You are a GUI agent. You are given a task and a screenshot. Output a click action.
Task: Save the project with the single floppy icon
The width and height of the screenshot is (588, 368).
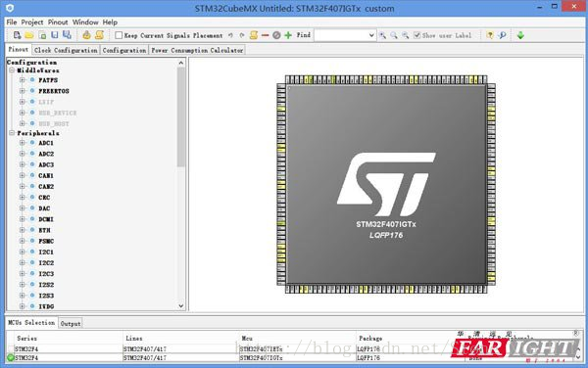[x=55, y=35]
